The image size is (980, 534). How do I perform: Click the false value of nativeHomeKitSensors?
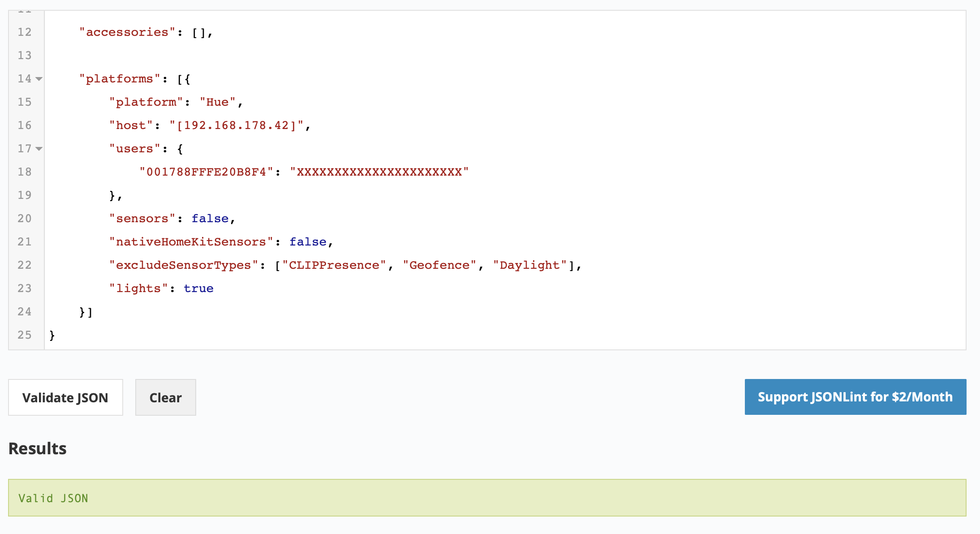click(x=308, y=242)
